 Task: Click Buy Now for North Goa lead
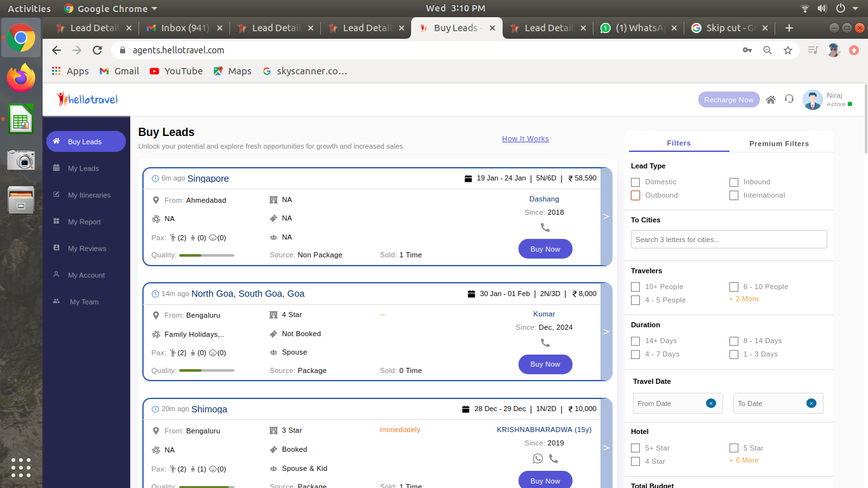[545, 364]
